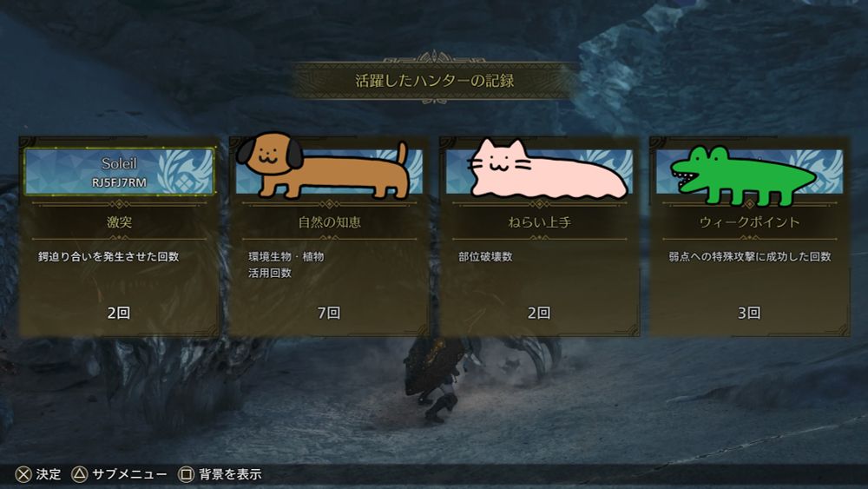Click the cross button icon for 決定
This screenshot has width=868, height=489.
tap(23, 474)
